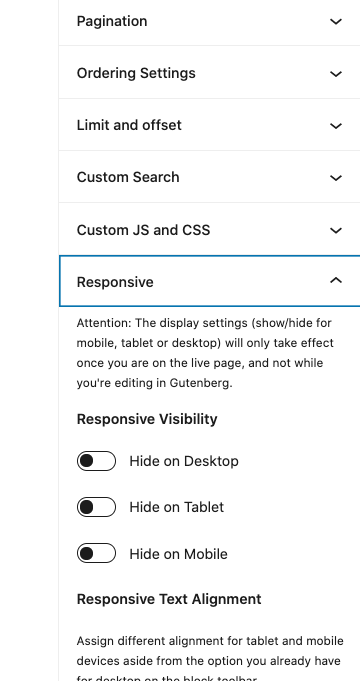Screen dimensions: 360x681
Task: Click the chevron beside Limit and offset
Action: (336, 126)
